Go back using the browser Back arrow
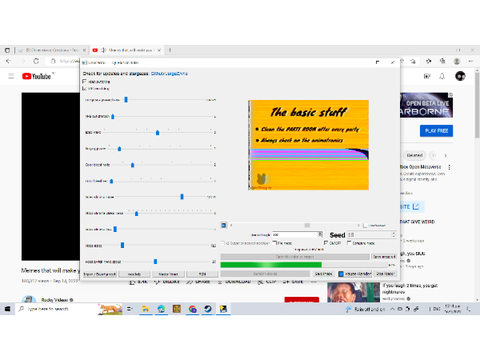This screenshot has height=360, width=480. 9,61
